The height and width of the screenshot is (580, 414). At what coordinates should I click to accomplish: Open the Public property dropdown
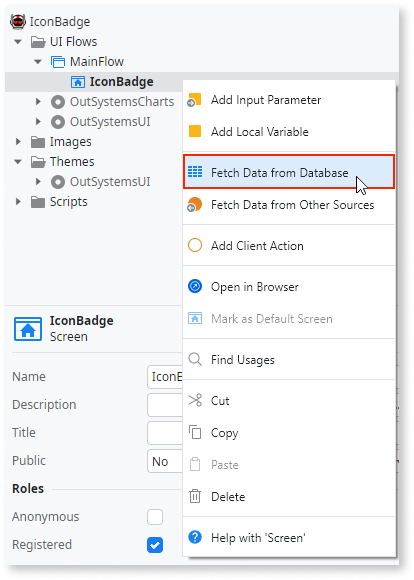(x=165, y=461)
